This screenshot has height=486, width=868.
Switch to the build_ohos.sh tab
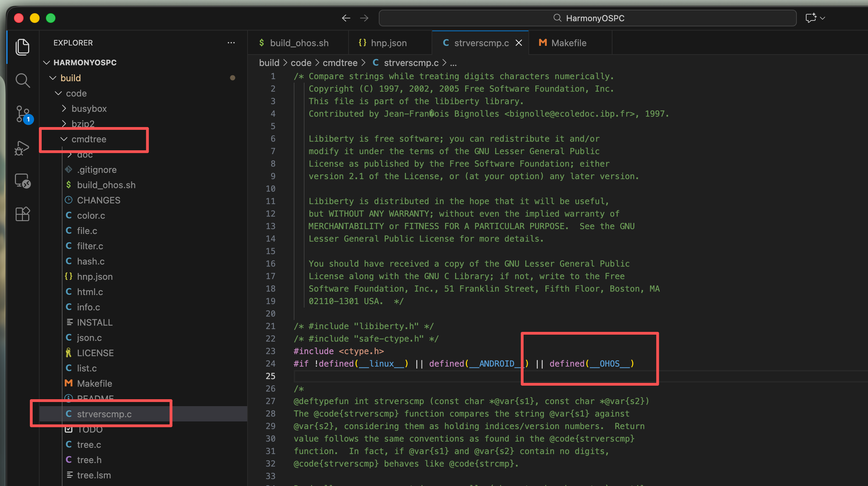coord(299,43)
